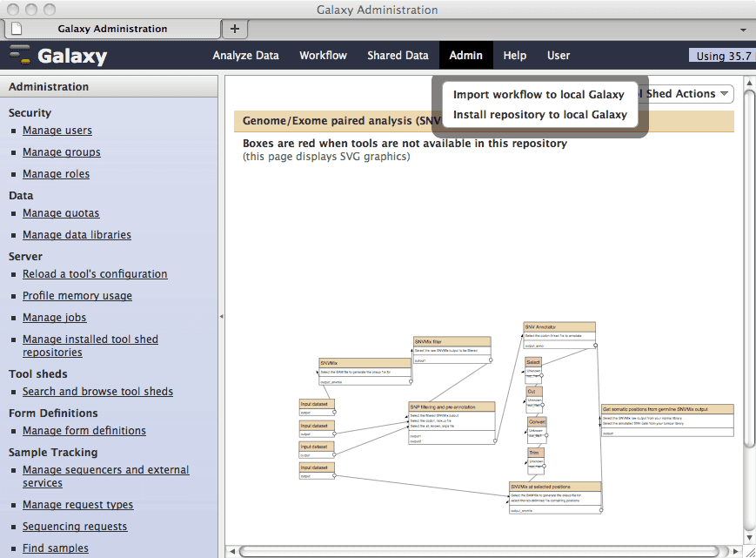Click the horizontal scrollbar at the bottom
The image size is (756, 558).
click(478, 551)
